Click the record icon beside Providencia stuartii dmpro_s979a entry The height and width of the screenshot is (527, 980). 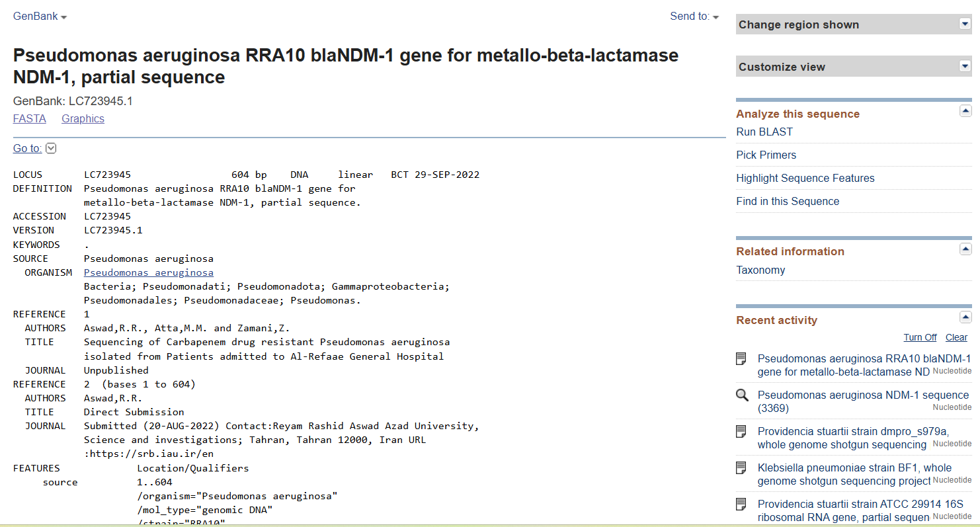[x=741, y=431]
